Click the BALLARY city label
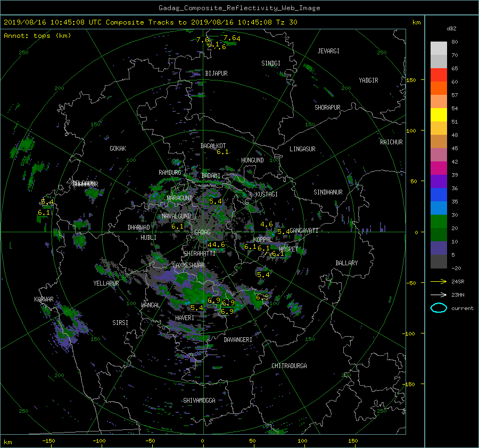 (346, 263)
